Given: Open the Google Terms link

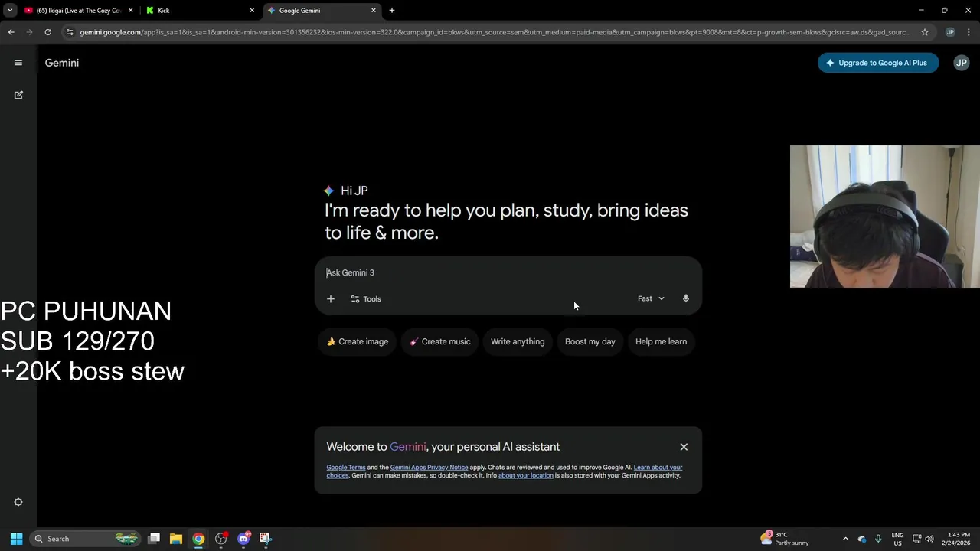Looking at the screenshot, I should coord(346,468).
